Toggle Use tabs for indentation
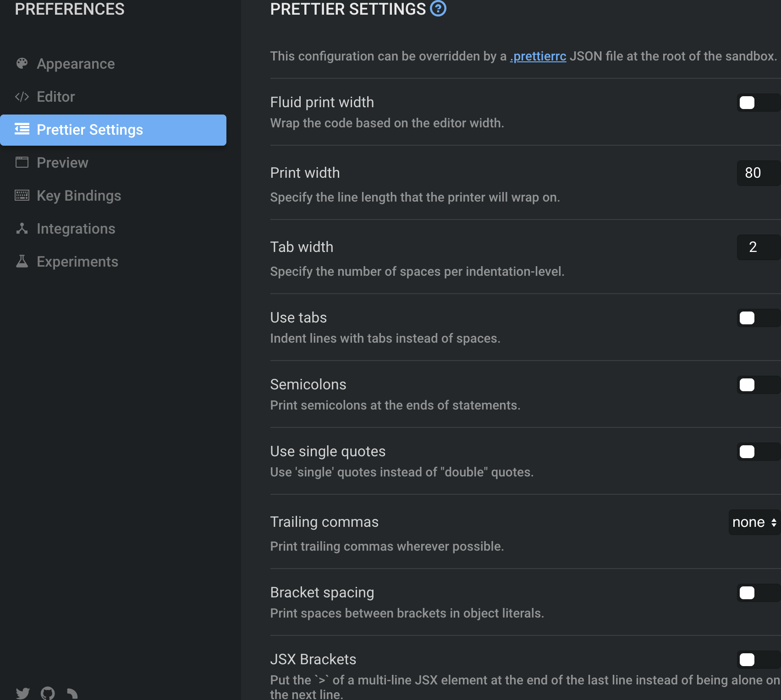 tap(748, 318)
